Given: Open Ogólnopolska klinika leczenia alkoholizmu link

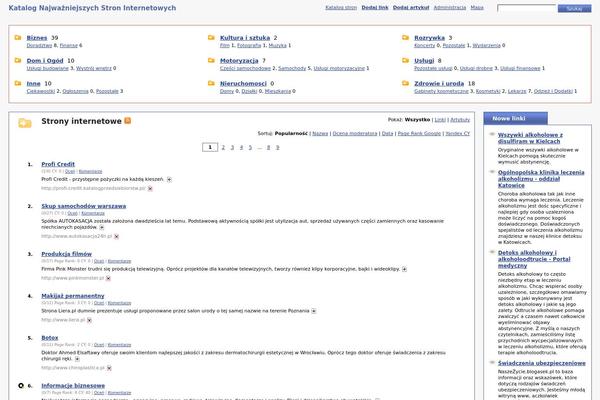Looking at the screenshot, I should [x=541, y=179].
